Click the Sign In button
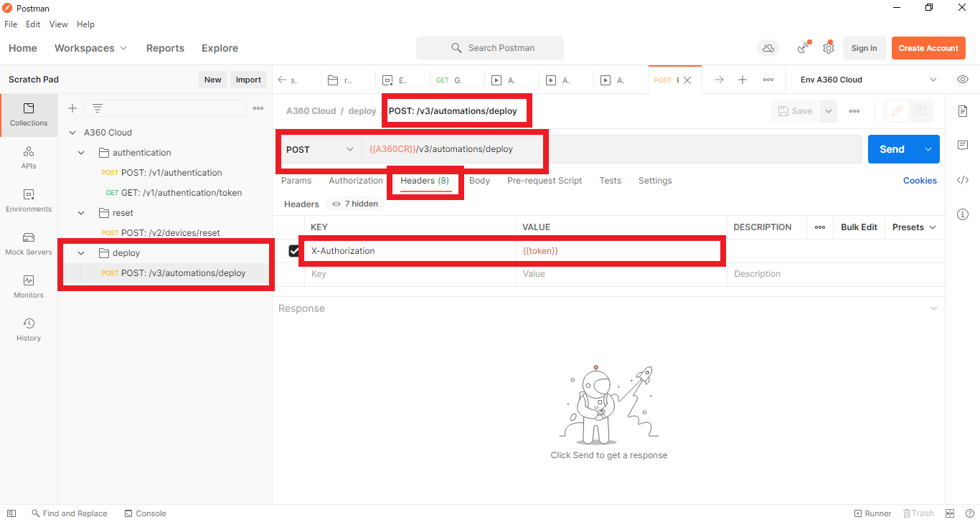Image resolution: width=980 pixels, height=522 pixels. tap(864, 48)
